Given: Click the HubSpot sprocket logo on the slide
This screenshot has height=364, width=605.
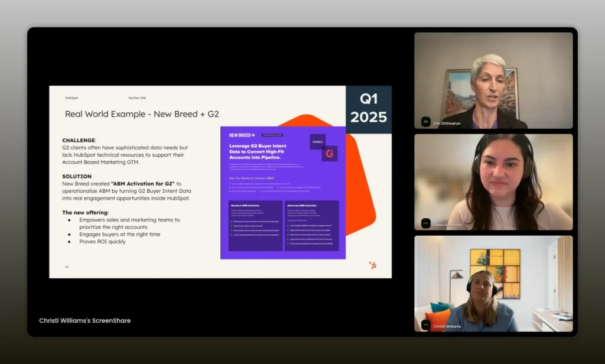Looking at the screenshot, I should [x=372, y=265].
